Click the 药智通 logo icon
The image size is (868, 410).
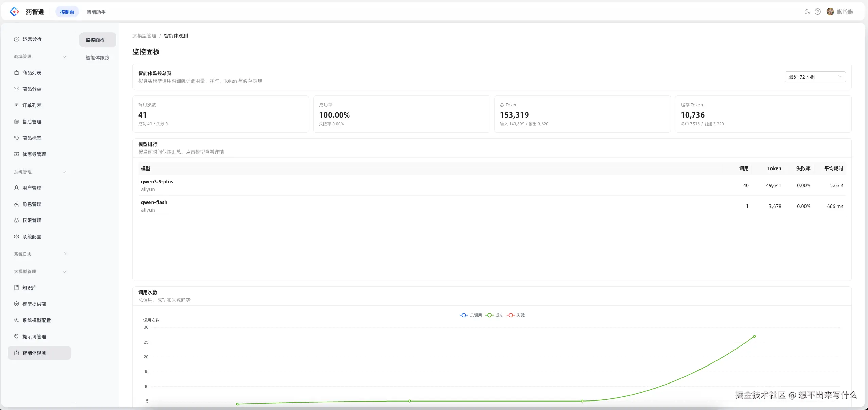[14, 12]
